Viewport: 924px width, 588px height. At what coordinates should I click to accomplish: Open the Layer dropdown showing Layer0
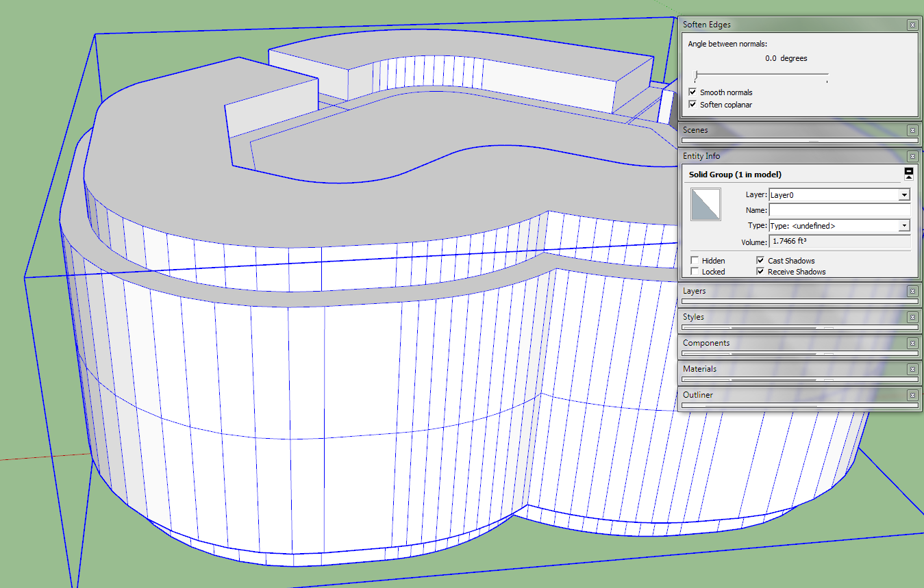click(x=904, y=195)
